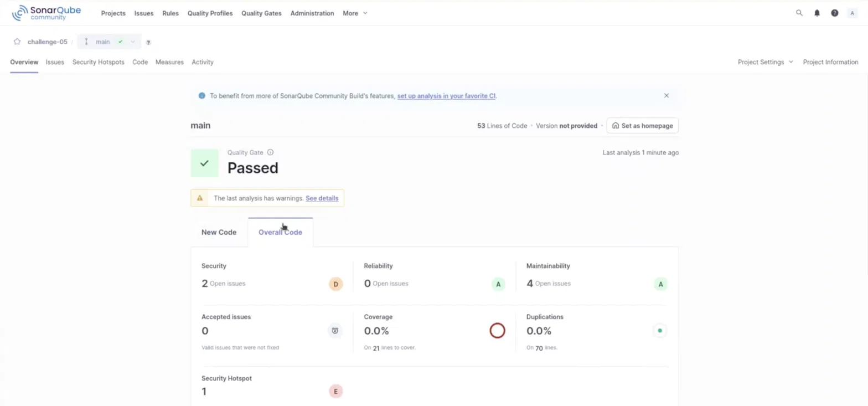Open the user account avatar A

(x=852, y=13)
